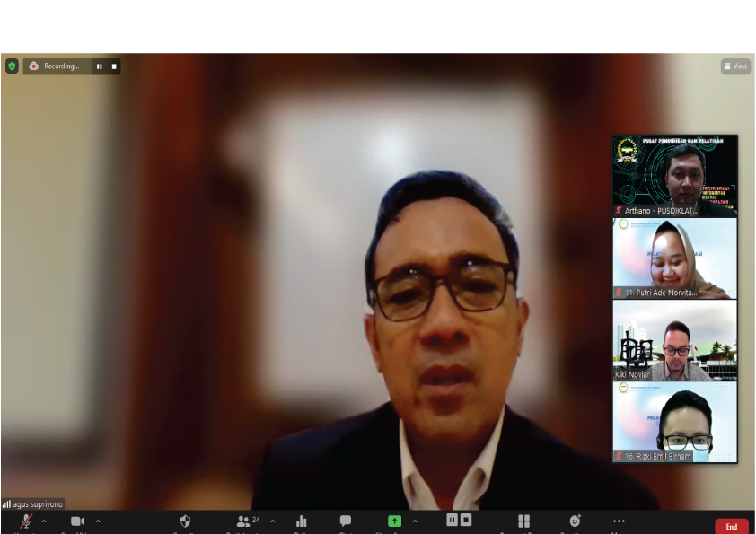Select Arthano - PUSDIKLAT video thumbnail
This screenshot has height=534, width=756.
click(x=675, y=175)
